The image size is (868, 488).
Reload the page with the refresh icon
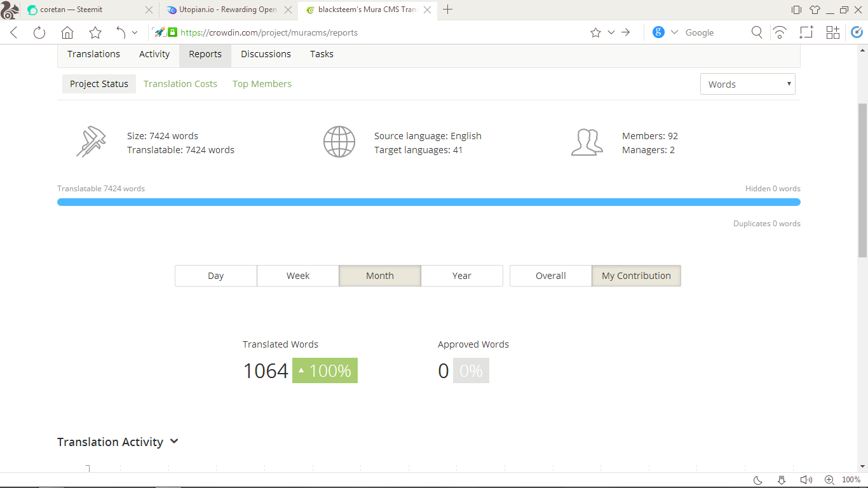click(x=39, y=32)
